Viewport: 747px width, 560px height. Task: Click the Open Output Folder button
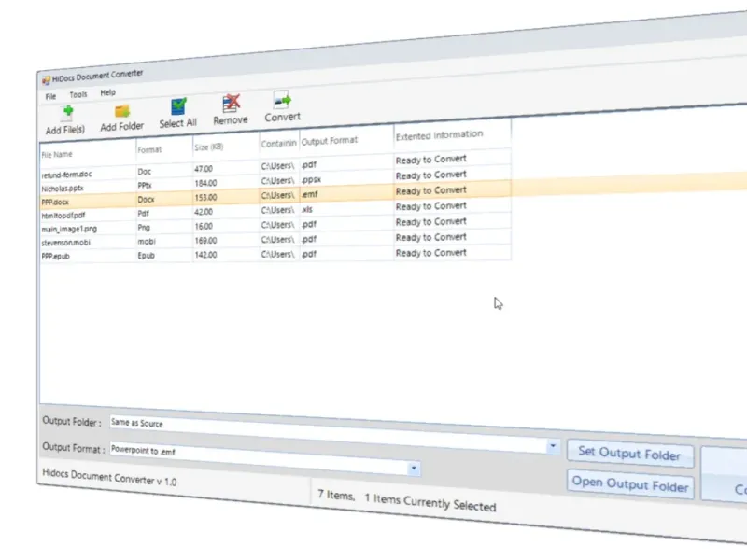[x=630, y=483]
